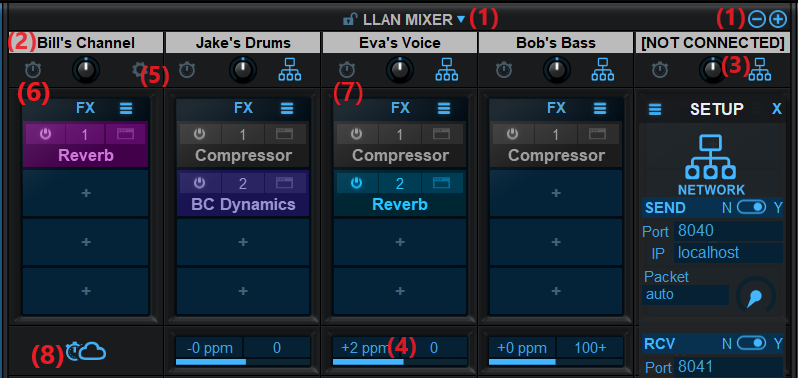The image size is (798, 378).
Task: Remove a channel with the minus button
Action: coord(757,20)
